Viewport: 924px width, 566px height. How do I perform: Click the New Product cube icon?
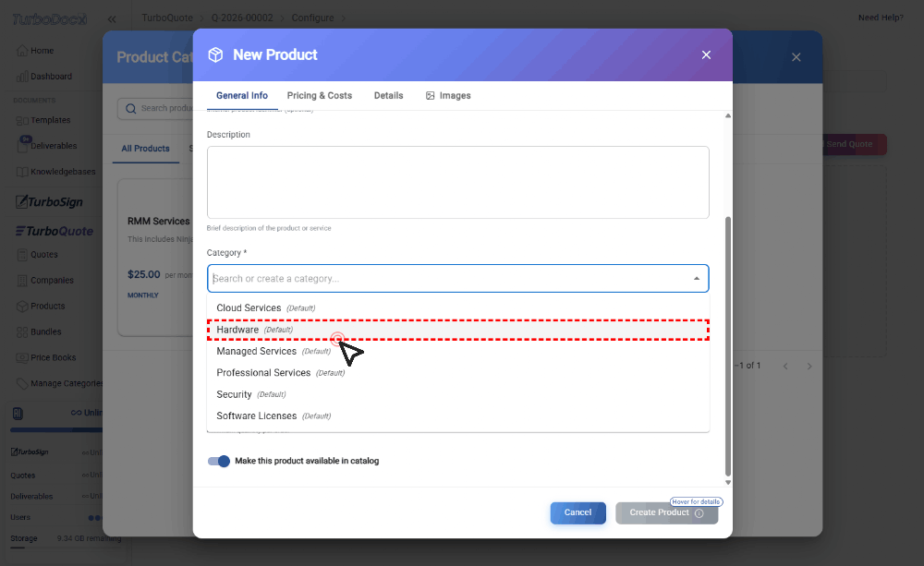click(x=215, y=54)
